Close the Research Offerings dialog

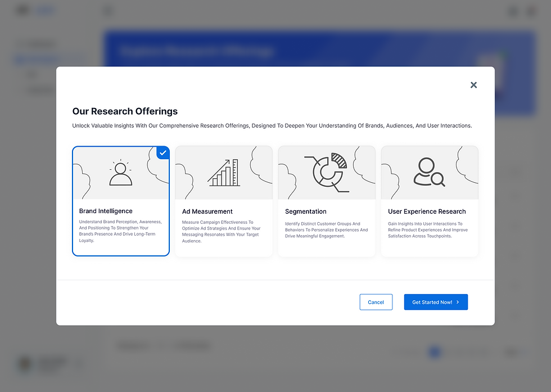(x=473, y=85)
